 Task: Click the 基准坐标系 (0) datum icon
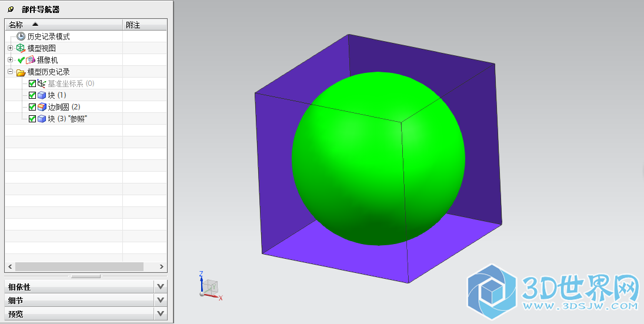click(x=42, y=83)
